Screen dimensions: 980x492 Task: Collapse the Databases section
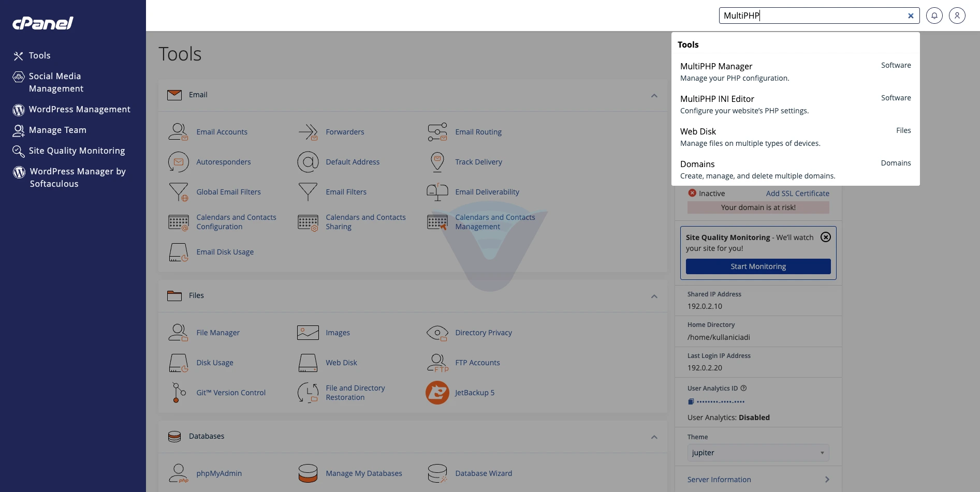[x=654, y=437]
